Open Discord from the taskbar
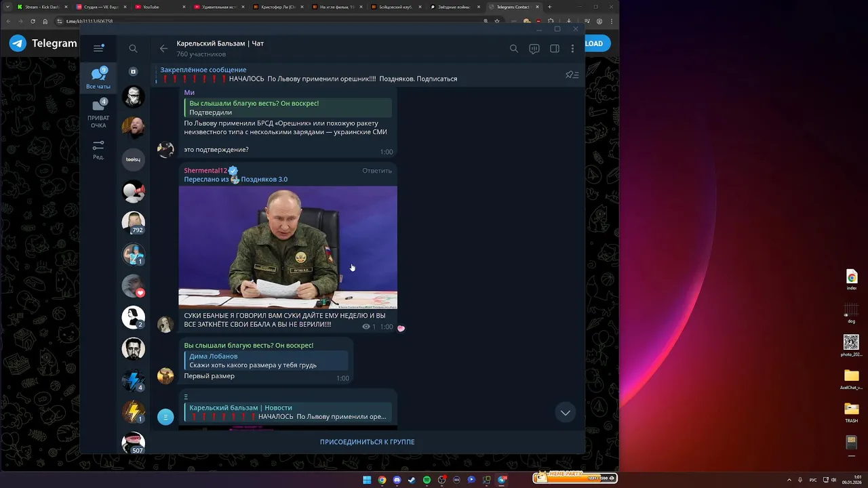 [397, 480]
